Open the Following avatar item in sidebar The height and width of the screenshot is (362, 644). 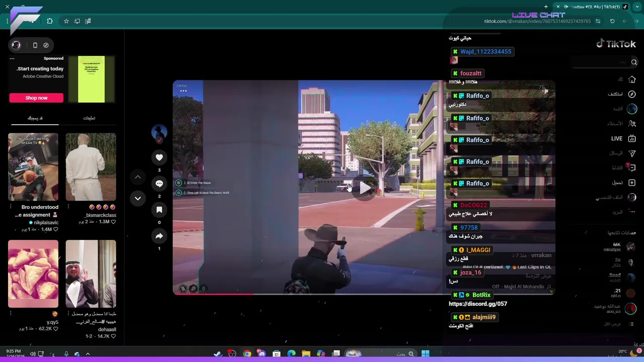(632, 109)
